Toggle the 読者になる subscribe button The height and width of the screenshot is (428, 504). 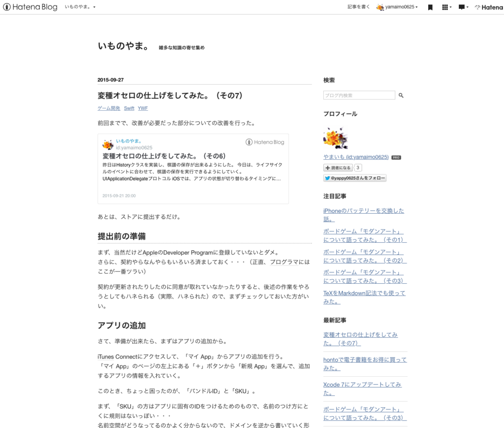[x=337, y=167]
